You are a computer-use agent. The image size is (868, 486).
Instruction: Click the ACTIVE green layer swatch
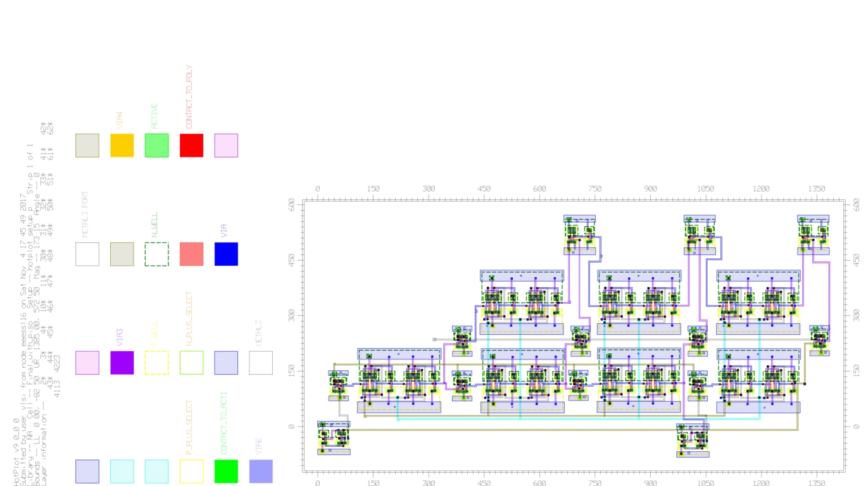pyautogui.click(x=156, y=146)
